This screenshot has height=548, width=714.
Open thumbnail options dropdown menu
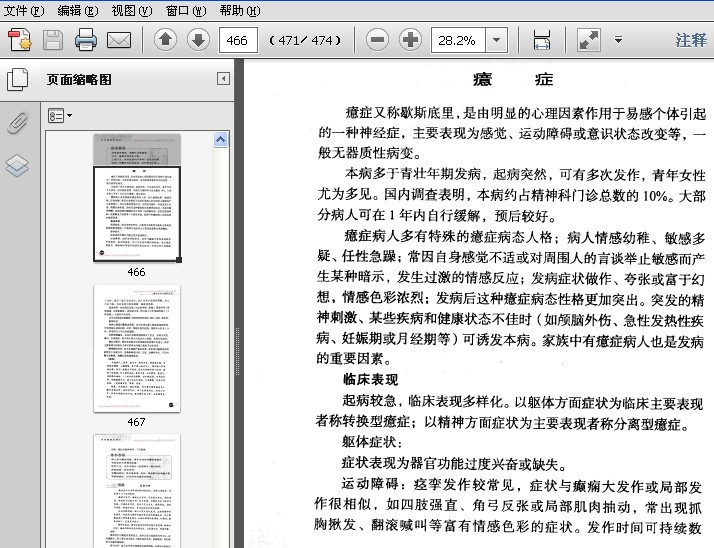pyautogui.click(x=60, y=116)
